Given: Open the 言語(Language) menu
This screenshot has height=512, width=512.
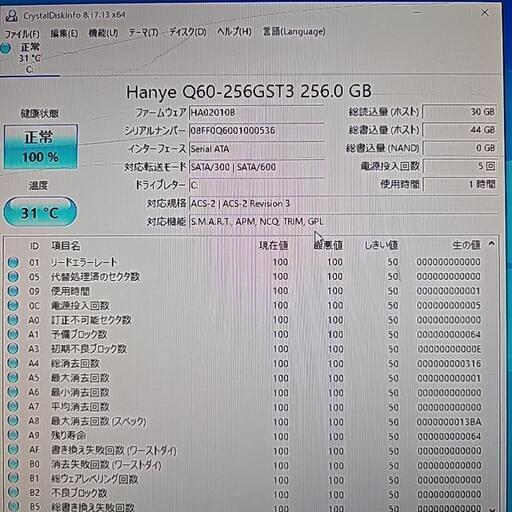Looking at the screenshot, I should point(294,32).
